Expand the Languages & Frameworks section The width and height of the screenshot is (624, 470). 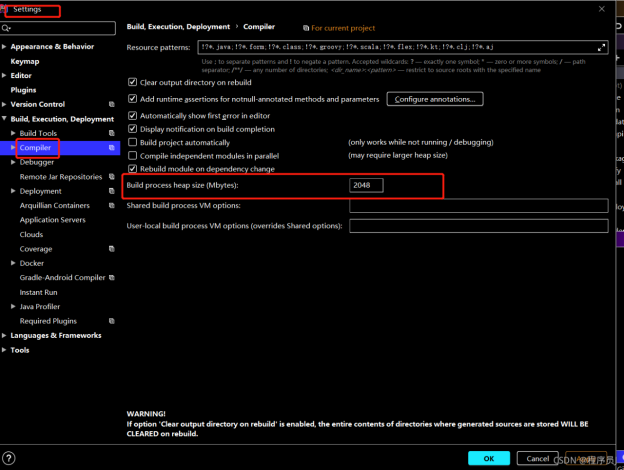5,336
